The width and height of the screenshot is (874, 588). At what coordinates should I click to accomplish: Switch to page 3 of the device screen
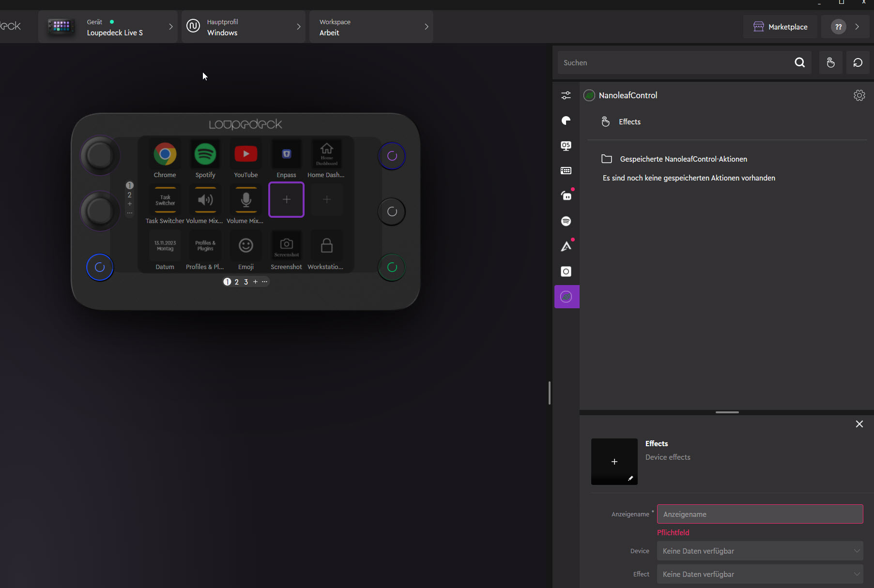coord(246,282)
